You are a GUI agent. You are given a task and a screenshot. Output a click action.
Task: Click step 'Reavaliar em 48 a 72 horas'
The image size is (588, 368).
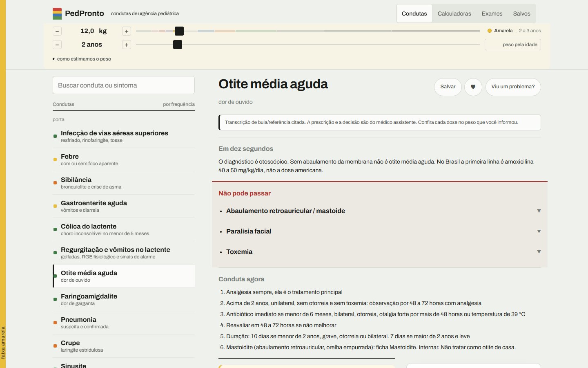(281, 325)
